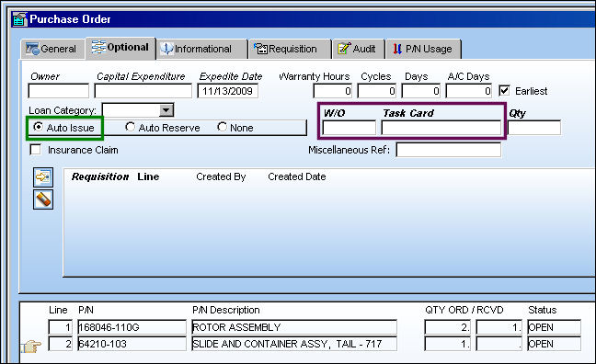Click SLIDE AND CONTAINER ASSY description

pyautogui.click(x=294, y=344)
